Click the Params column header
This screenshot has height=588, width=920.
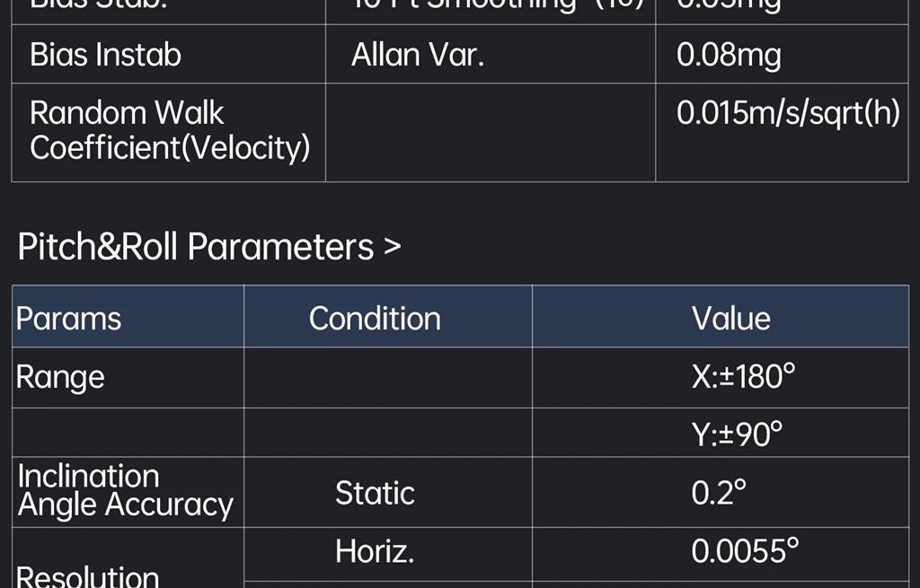[68, 319]
